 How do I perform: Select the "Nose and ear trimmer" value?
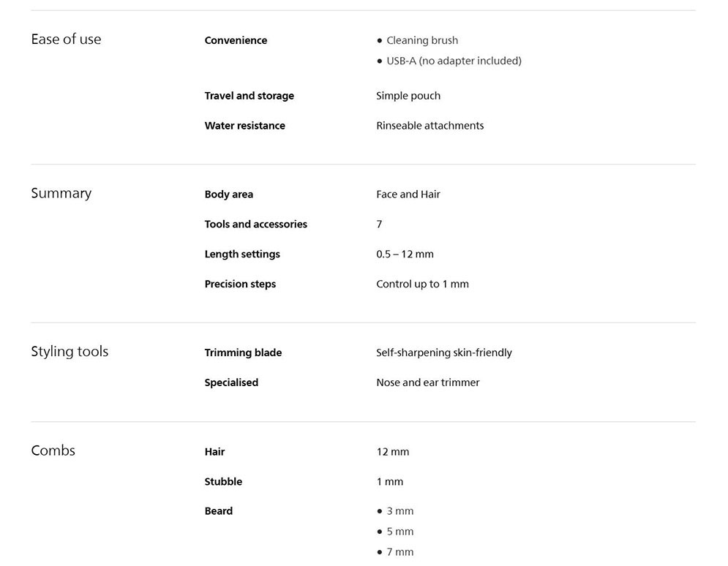pyautogui.click(x=427, y=382)
